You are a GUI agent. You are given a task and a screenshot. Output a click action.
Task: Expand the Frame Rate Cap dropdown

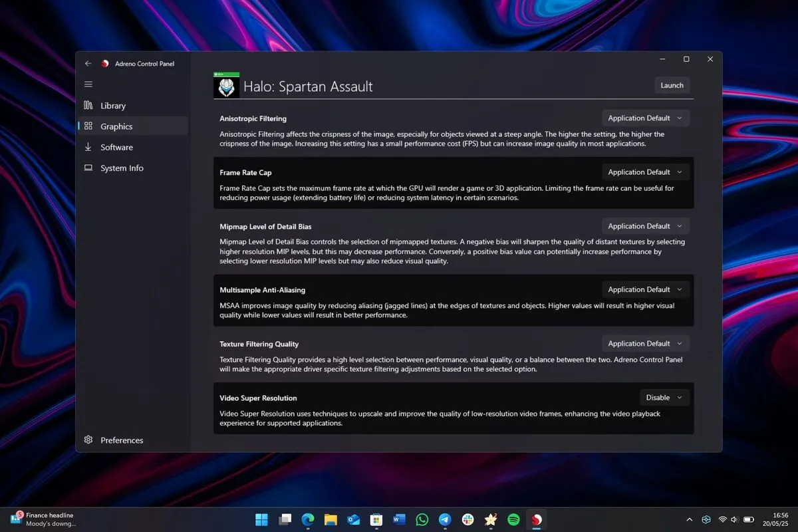click(x=645, y=172)
